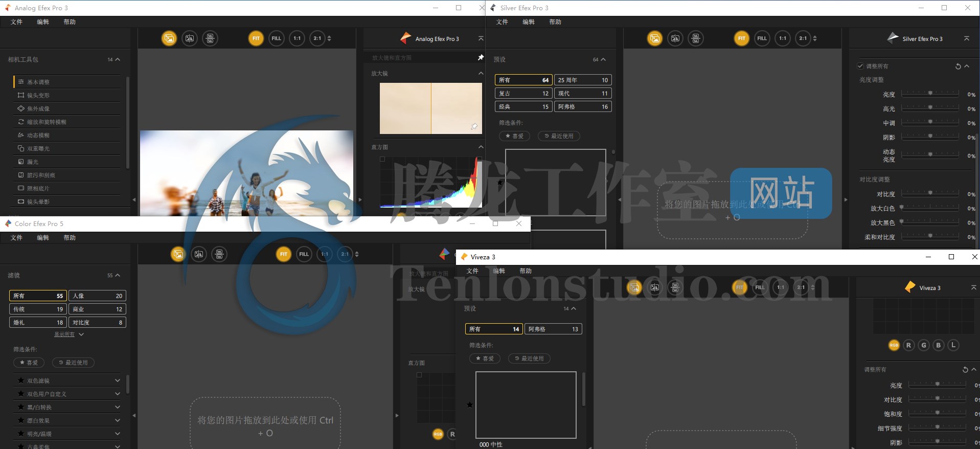Screen dimensions: 980x449
Task: Select 阿弗格 16 category in Silver Efex
Action: pos(583,107)
